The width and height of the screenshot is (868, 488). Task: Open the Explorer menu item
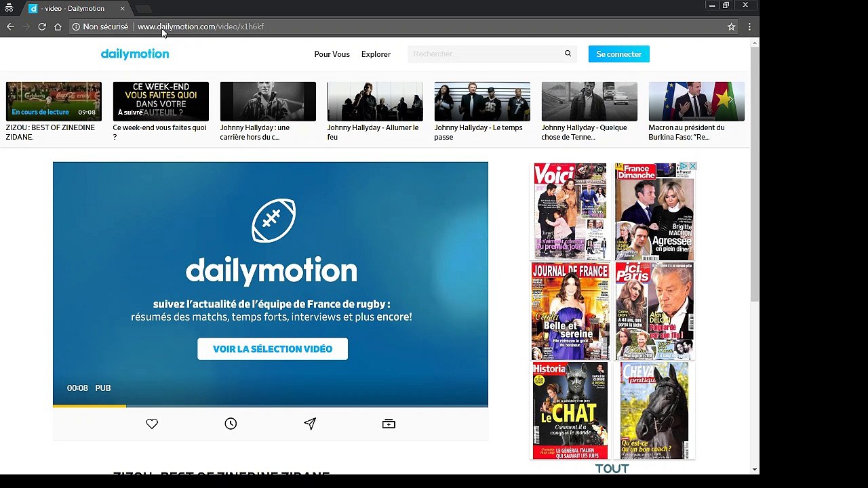[376, 54]
